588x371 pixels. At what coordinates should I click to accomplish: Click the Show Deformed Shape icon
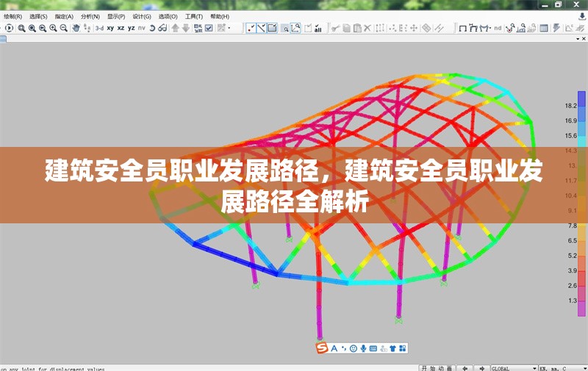[473, 28]
